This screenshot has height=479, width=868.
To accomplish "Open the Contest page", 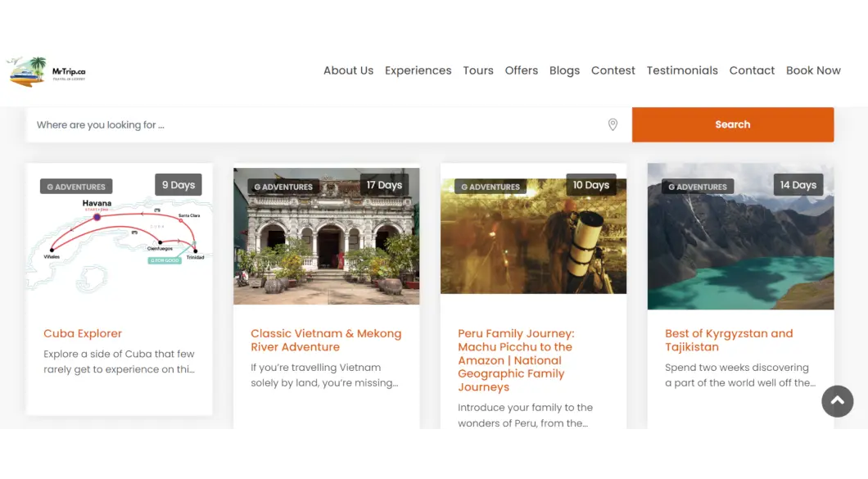I will click(613, 70).
